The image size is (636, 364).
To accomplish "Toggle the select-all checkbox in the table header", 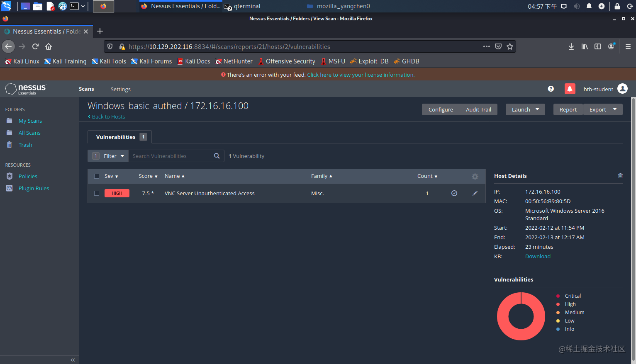I will point(96,176).
